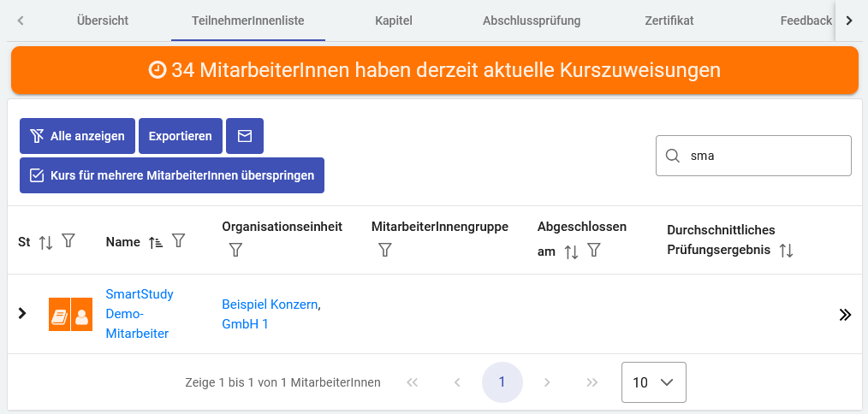Click the orange person icon in row
The height and width of the screenshot is (414, 868).
pos(82,315)
